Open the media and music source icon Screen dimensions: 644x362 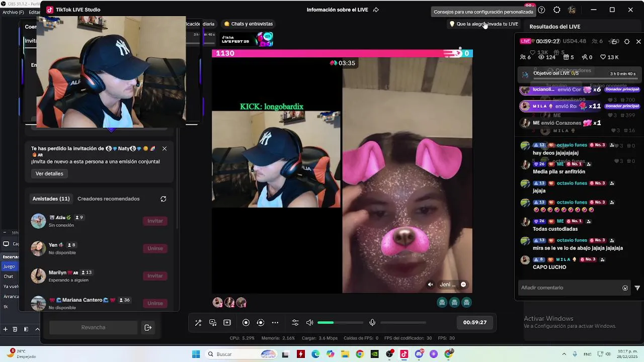(x=213, y=323)
